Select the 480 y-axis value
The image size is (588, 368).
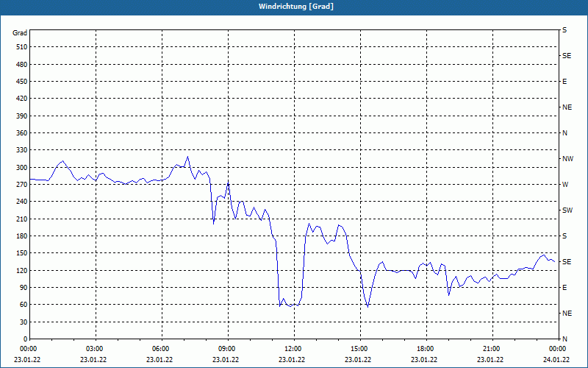(x=22, y=65)
